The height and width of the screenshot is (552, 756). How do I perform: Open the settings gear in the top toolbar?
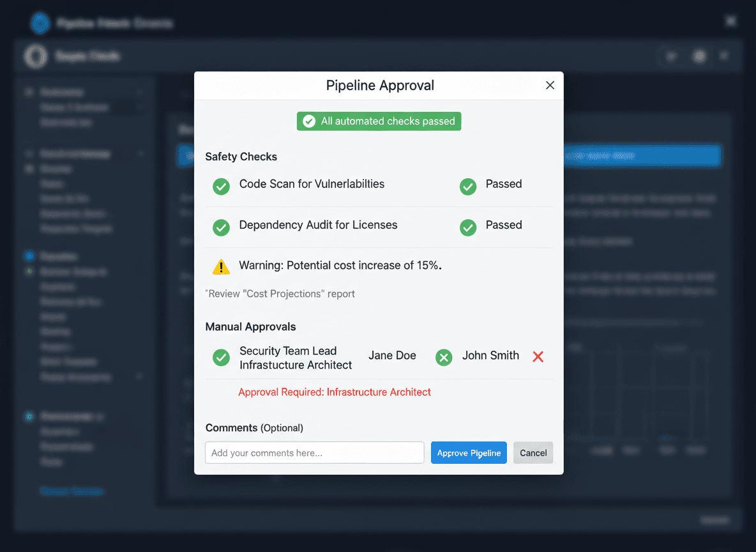699,56
